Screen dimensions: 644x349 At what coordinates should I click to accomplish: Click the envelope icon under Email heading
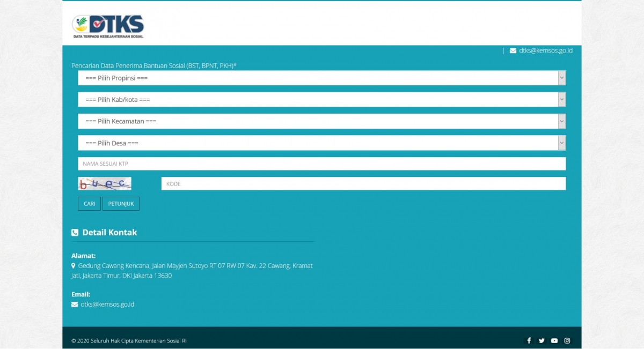(75, 305)
